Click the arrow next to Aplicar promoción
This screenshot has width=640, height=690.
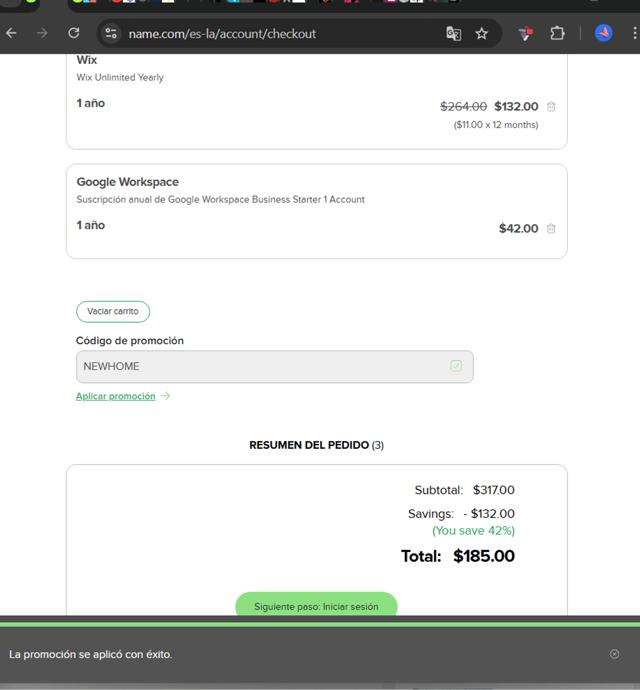click(x=165, y=396)
